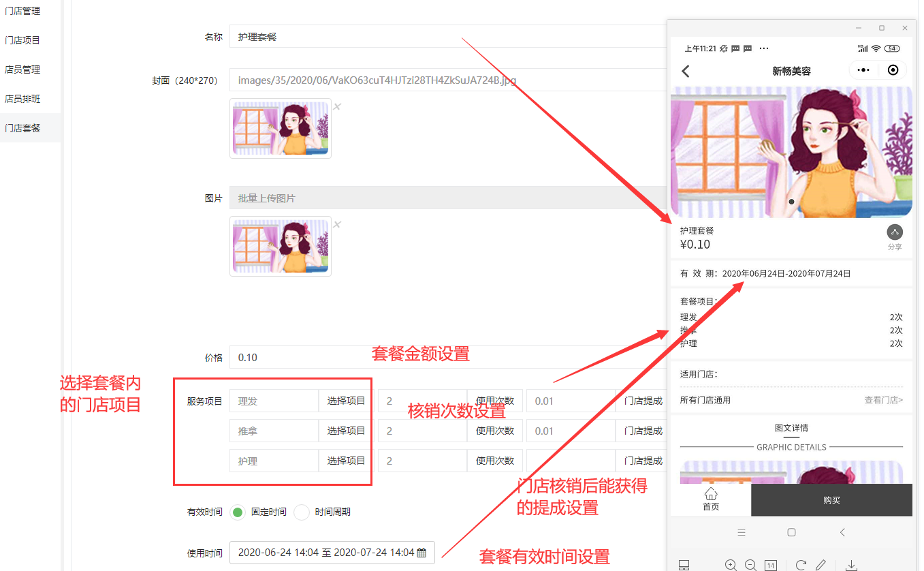Zoom out of the phone screenshot
The height and width of the screenshot is (571, 924).
pos(750,565)
